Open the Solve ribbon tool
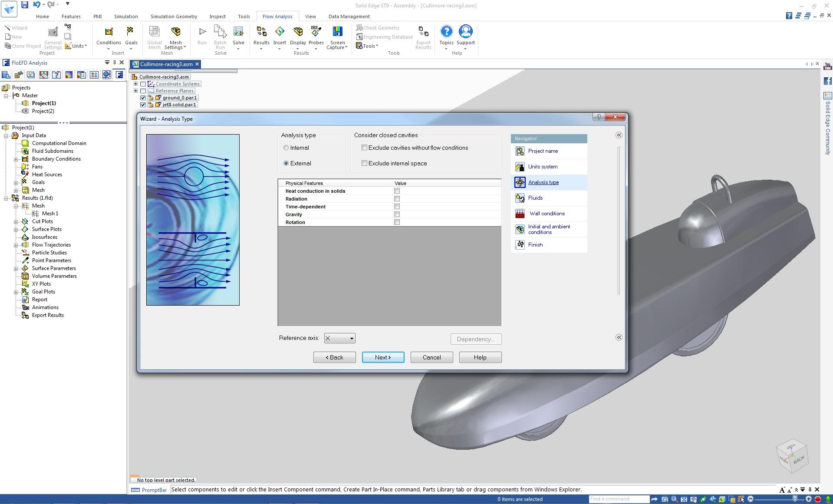Image resolution: width=833 pixels, height=504 pixels. click(238, 33)
